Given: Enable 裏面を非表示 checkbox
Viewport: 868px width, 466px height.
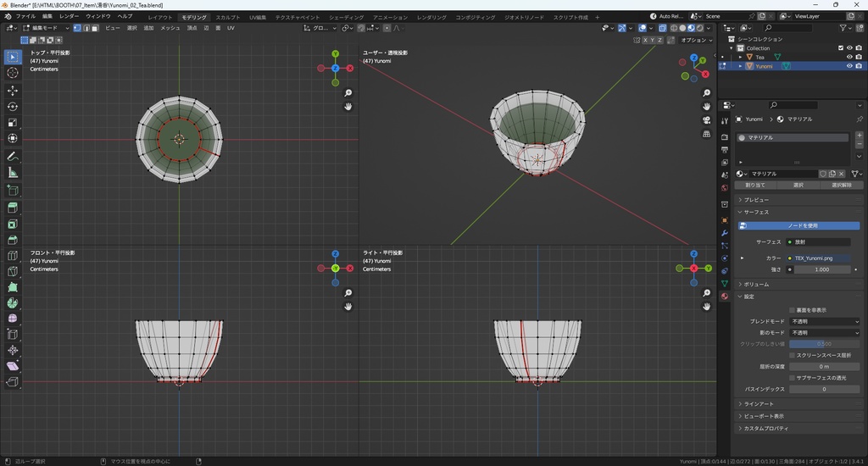Looking at the screenshot, I should [x=792, y=310].
